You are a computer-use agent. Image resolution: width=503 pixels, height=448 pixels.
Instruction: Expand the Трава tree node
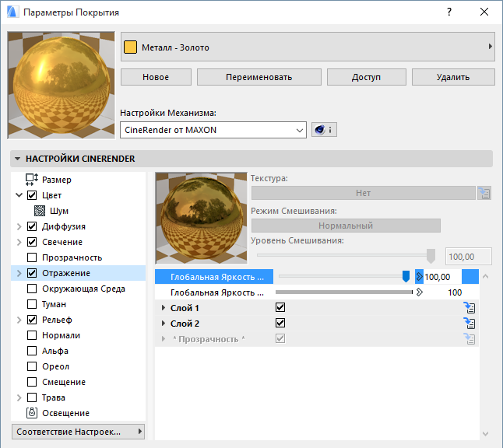coord(19,397)
